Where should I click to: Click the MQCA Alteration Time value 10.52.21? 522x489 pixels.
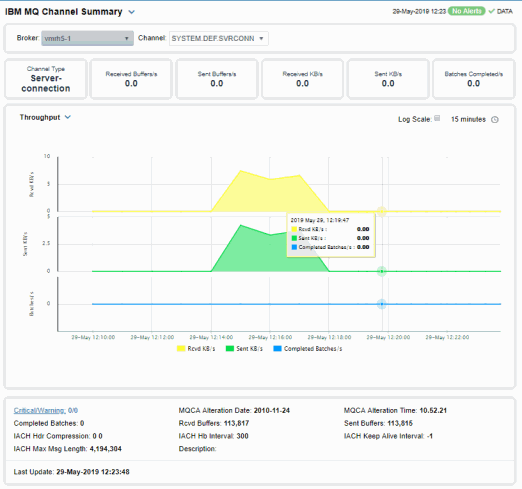pyautogui.click(x=433, y=410)
